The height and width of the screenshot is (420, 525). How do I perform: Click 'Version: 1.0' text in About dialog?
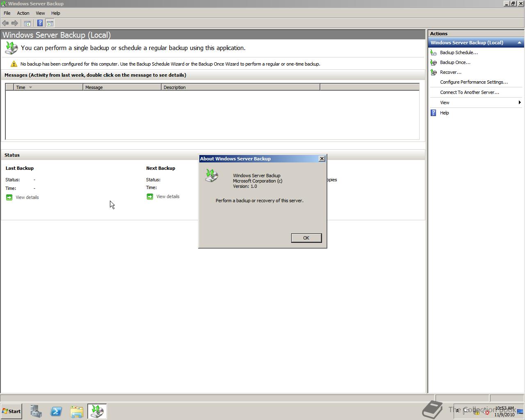[x=245, y=186]
